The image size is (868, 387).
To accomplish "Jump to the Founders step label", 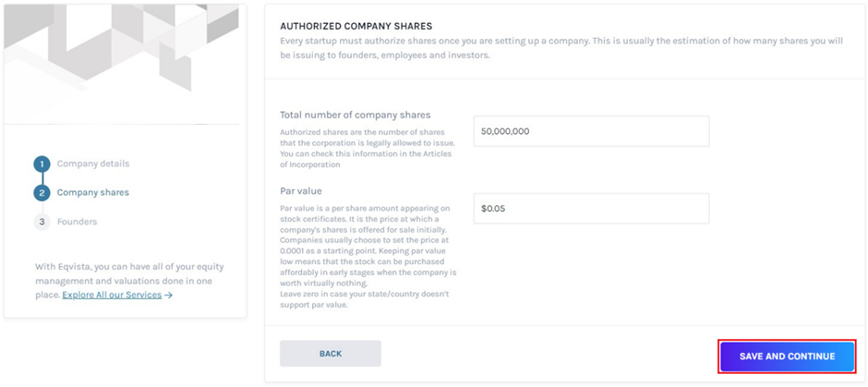I will [x=77, y=222].
